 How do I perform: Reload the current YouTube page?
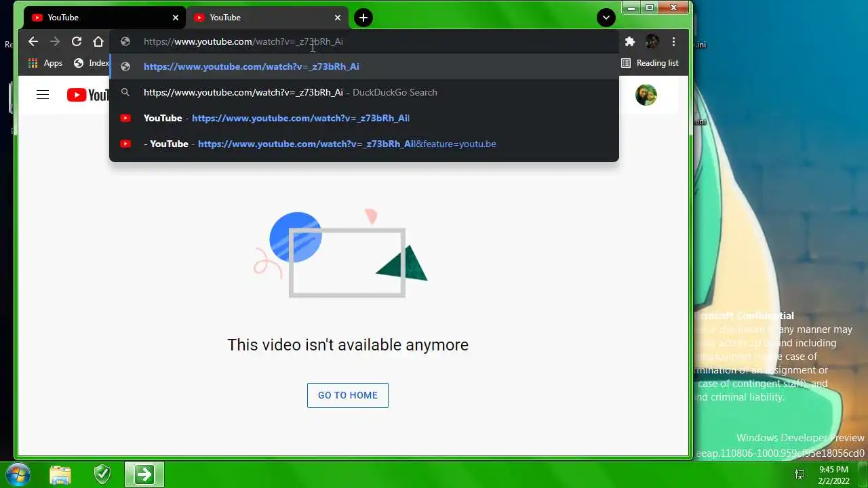point(77,41)
